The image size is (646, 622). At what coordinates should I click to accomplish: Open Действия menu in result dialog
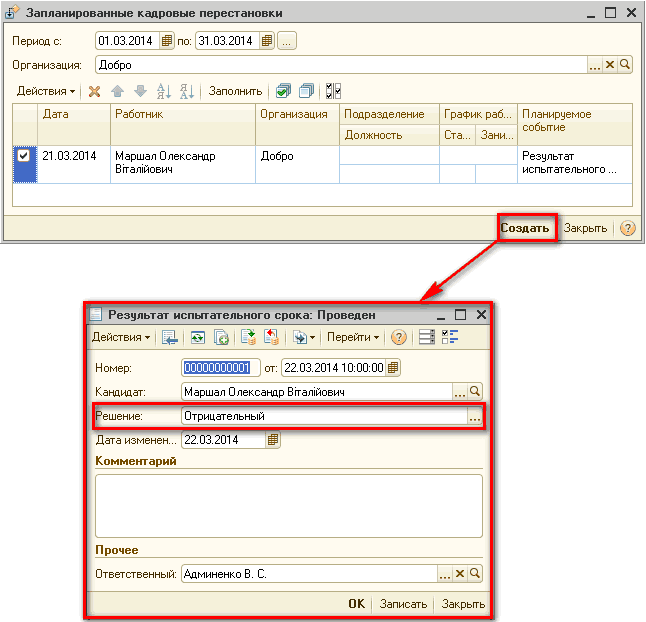point(121,338)
